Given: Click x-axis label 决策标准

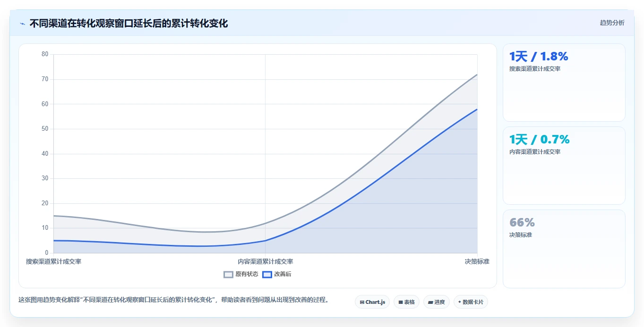Looking at the screenshot, I should tap(477, 261).
